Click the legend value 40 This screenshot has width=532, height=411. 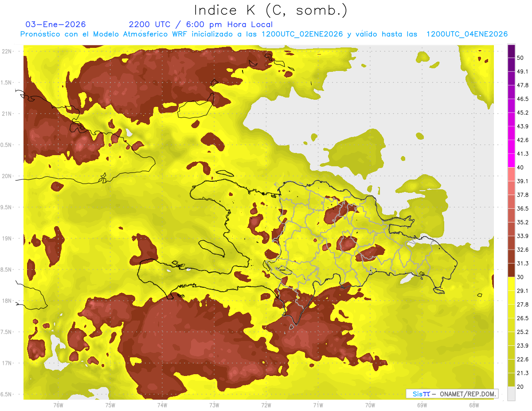520,168
